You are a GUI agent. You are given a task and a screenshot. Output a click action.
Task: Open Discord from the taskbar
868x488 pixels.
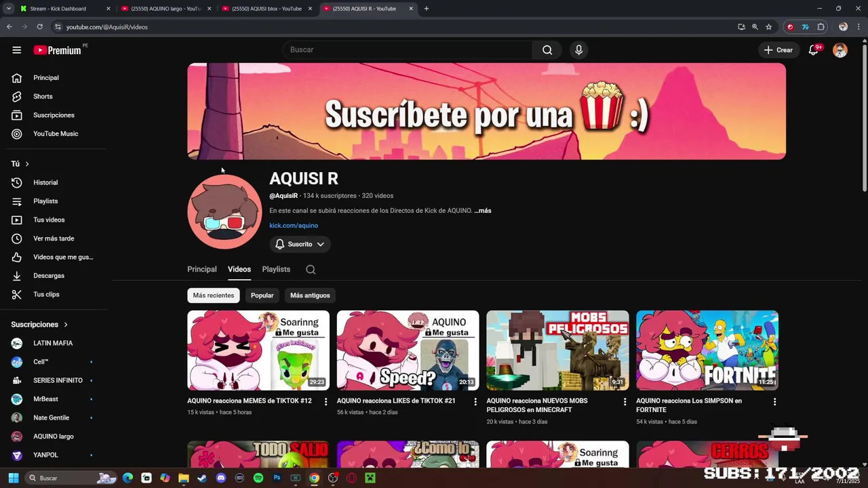tap(220, 478)
